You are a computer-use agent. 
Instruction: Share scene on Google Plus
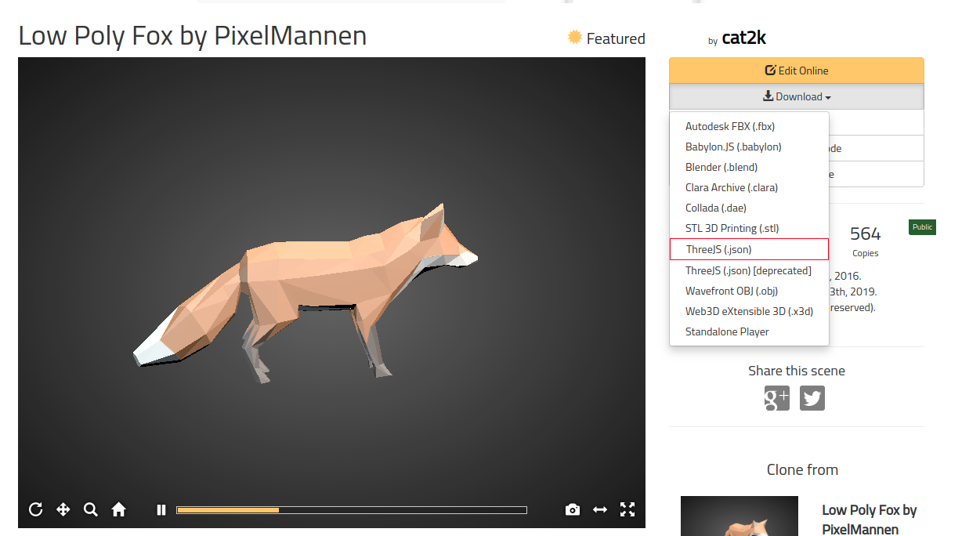[x=777, y=398]
